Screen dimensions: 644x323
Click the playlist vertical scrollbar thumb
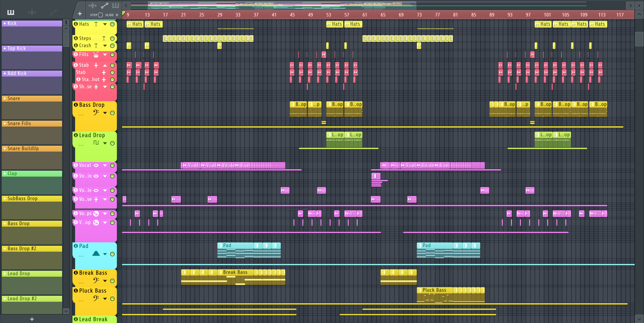639,39
